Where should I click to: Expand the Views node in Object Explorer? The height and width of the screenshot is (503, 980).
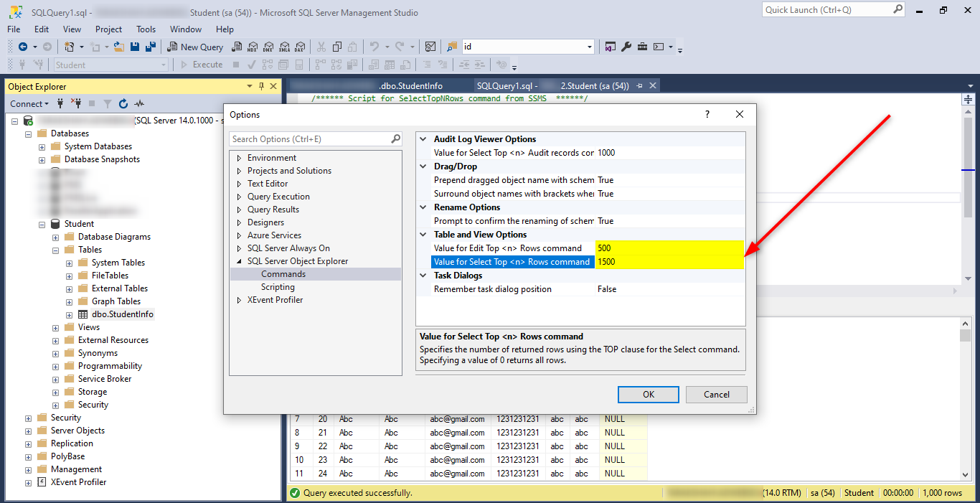56,326
